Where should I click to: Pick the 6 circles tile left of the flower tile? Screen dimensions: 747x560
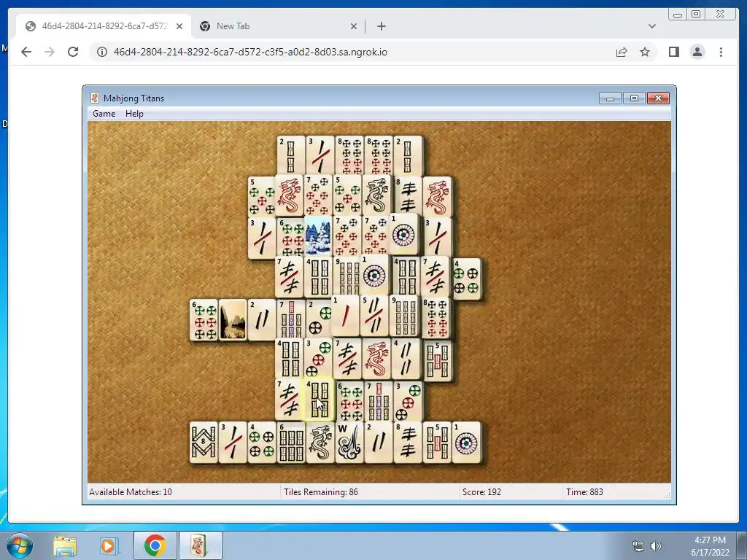[204, 319]
